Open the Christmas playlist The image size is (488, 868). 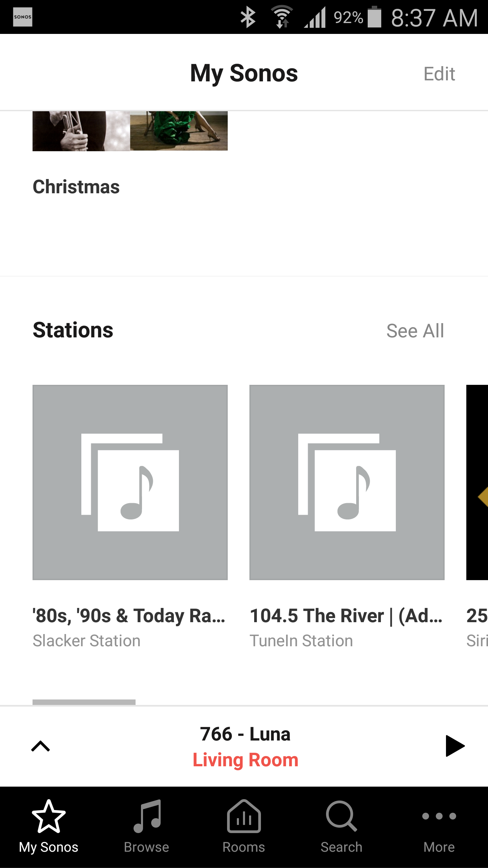click(76, 187)
